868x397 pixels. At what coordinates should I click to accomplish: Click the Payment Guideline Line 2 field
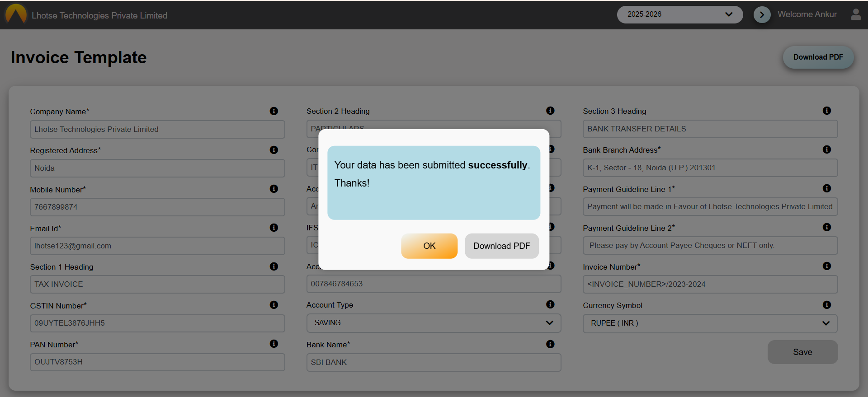(x=710, y=245)
